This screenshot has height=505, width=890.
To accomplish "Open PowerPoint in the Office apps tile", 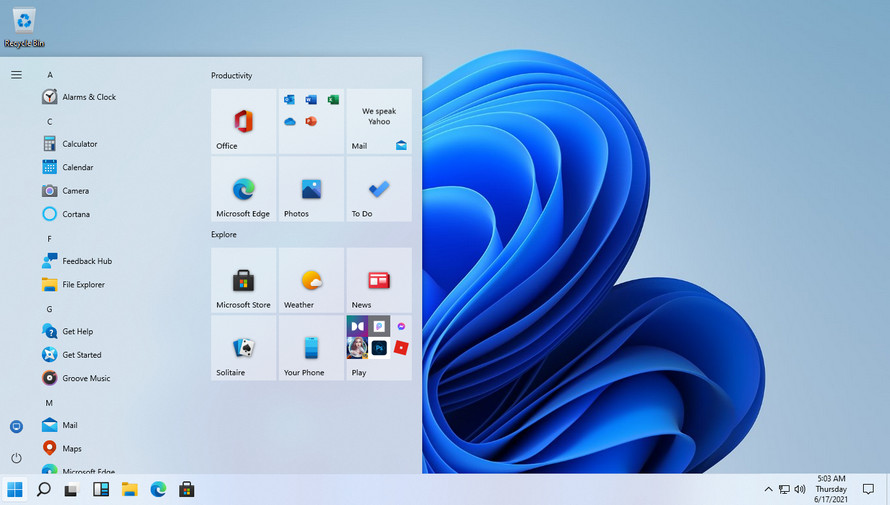I will click(x=311, y=121).
